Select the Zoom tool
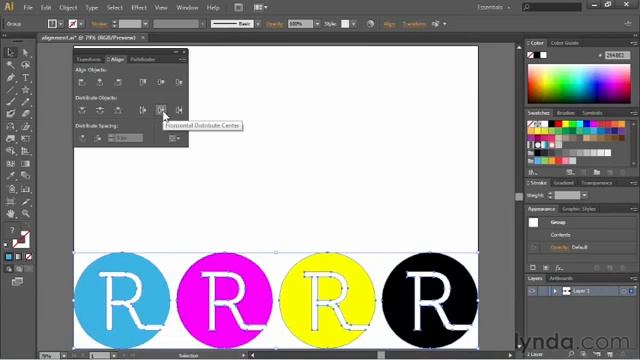 coord(25,213)
